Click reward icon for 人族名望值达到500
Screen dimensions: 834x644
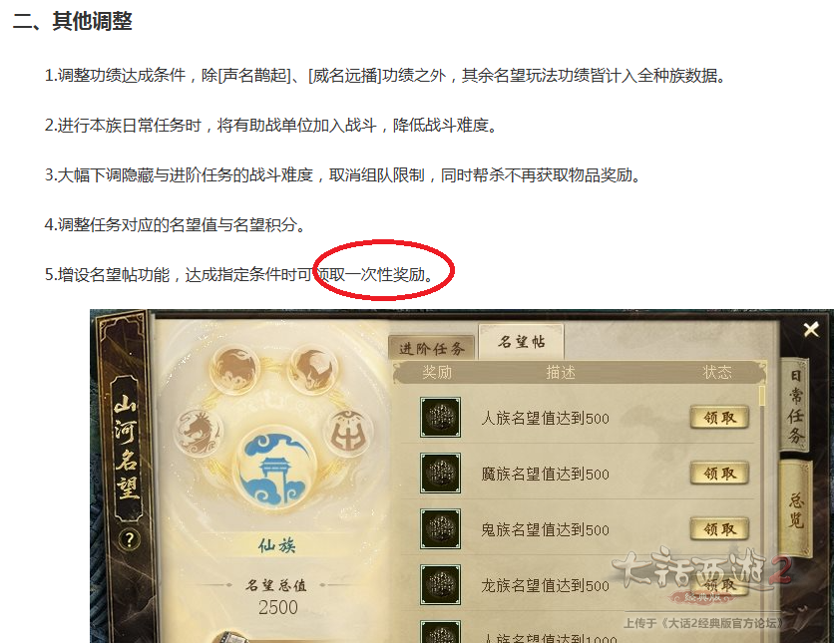pos(440,418)
